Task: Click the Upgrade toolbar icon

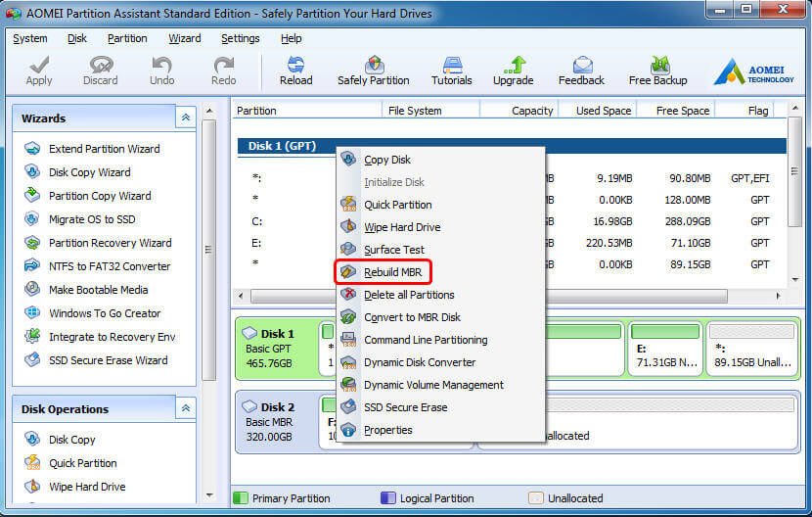Action: coord(514,70)
